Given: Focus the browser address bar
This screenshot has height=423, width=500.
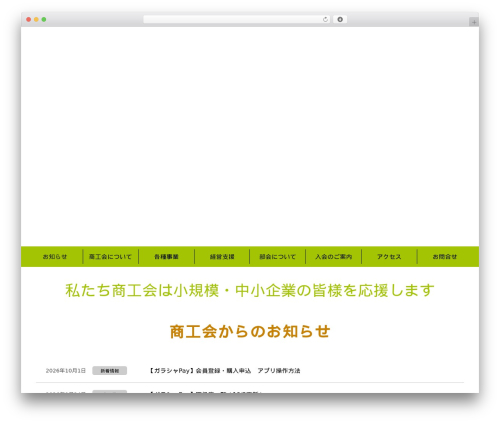Looking at the screenshot, I should click(x=237, y=20).
